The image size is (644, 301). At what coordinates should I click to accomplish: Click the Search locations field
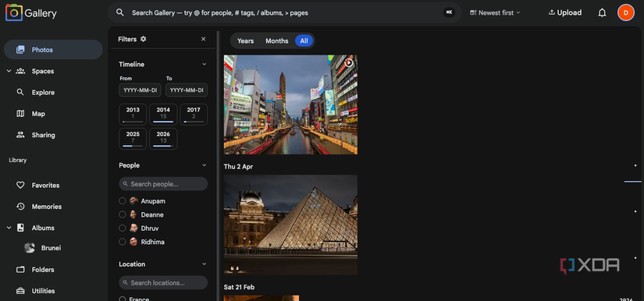(x=163, y=282)
